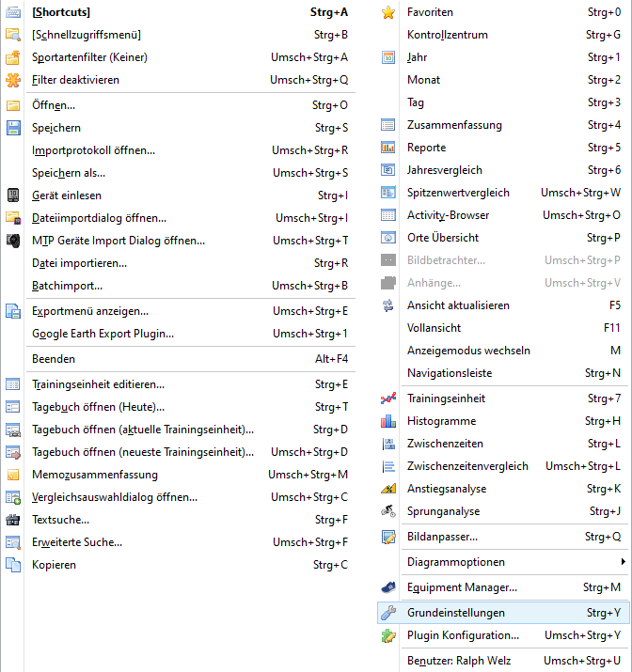Click the keyboard icon beside [Shortcuts]
Image resolution: width=632 pixels, height=672 pixels.
point(13,12)
